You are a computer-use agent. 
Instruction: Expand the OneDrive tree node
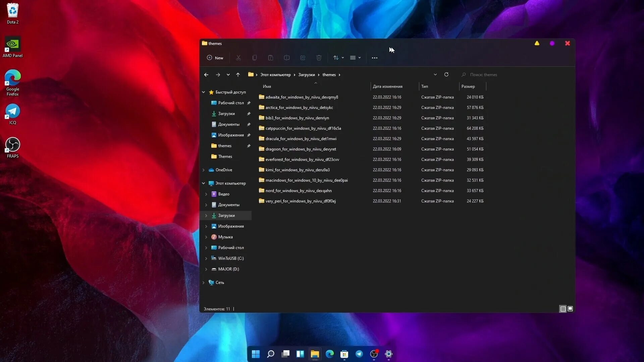[203, 170]
